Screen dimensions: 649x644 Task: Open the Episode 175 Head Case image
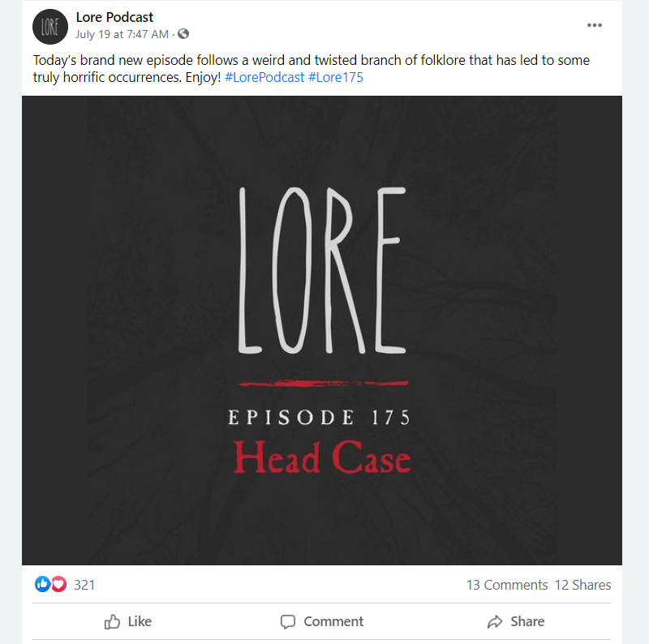(322, 330)
